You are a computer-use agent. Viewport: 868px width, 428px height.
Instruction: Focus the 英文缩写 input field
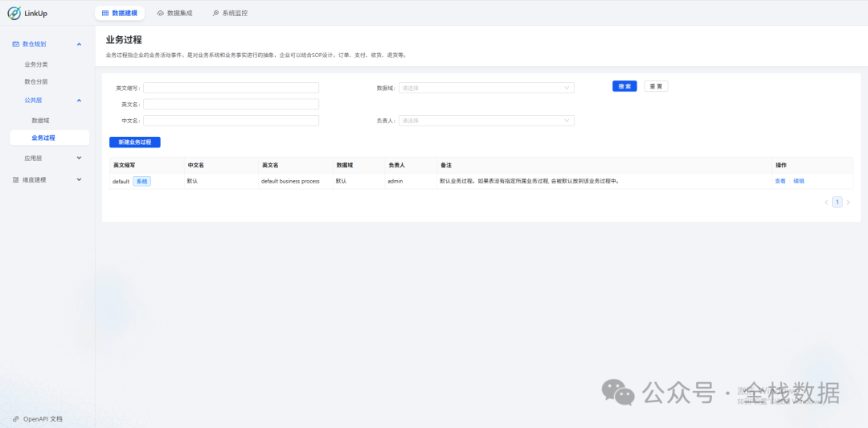[231, 88]
